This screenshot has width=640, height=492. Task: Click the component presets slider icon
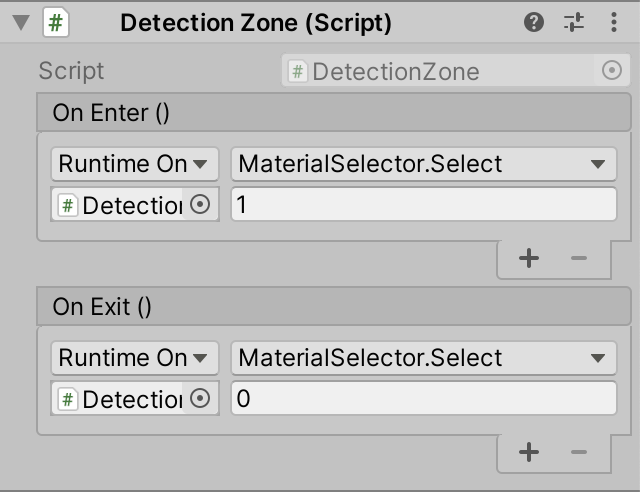coord(574,22)
